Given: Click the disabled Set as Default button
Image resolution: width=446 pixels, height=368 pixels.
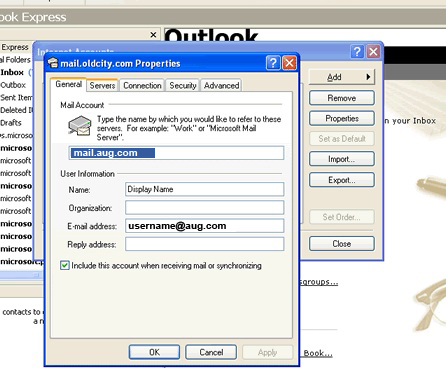Looking at the screenshot, I should 342,139.
